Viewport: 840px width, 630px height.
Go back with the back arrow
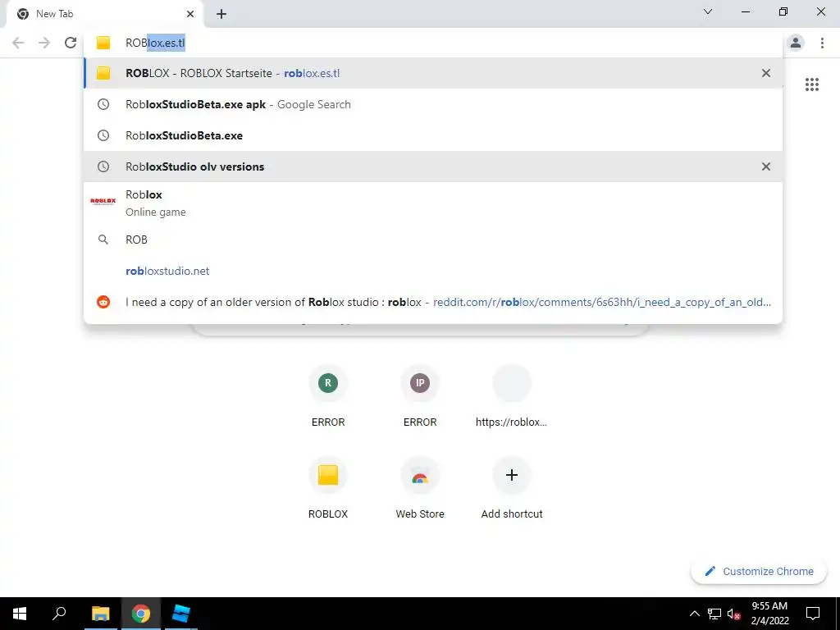pos(18,43)
